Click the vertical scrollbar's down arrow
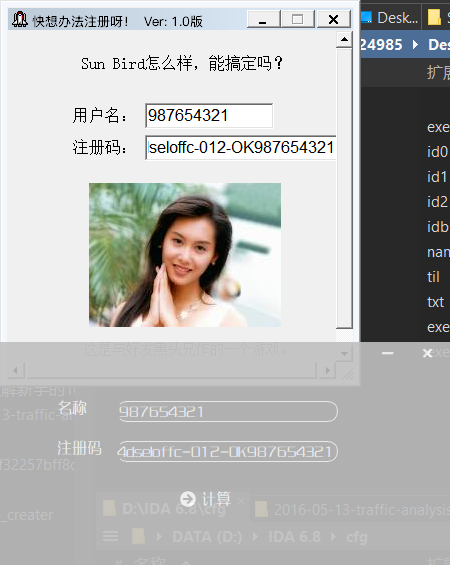The height and width of the screenshot is (565, 450). [x=344, y=353]
